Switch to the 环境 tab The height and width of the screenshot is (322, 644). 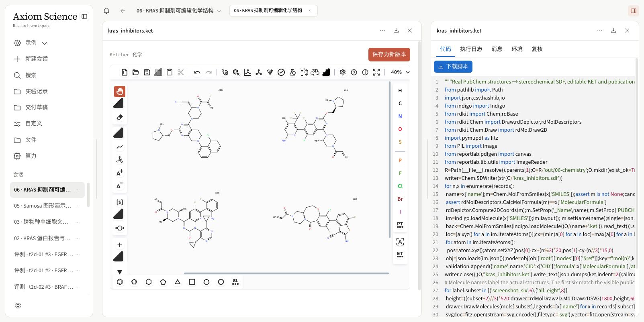517,49
